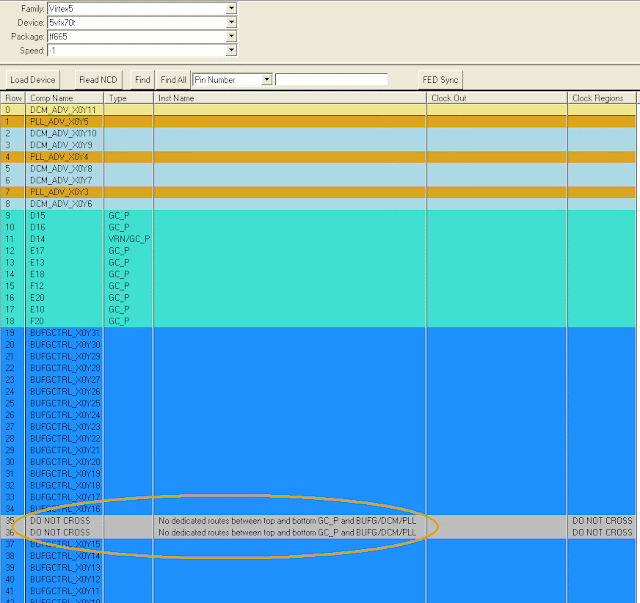Select pin F12 in Comp Name column
640x603 pixels.
tap(64, 286)
